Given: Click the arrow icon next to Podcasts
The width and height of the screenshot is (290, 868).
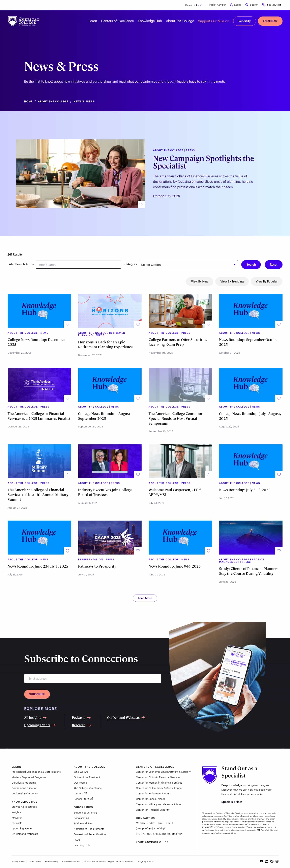Looking at the screenshot, I should [89, 718].
